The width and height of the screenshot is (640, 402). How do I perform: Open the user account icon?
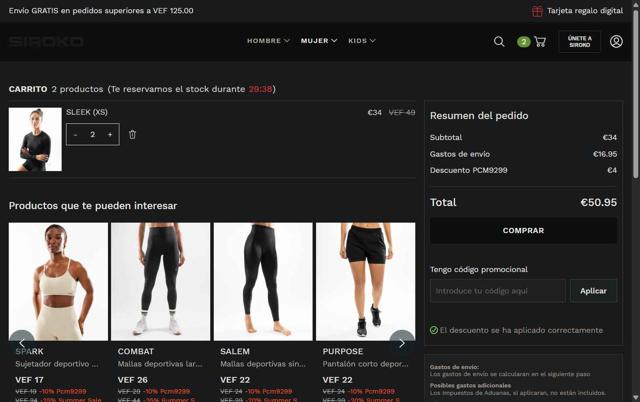616,41
